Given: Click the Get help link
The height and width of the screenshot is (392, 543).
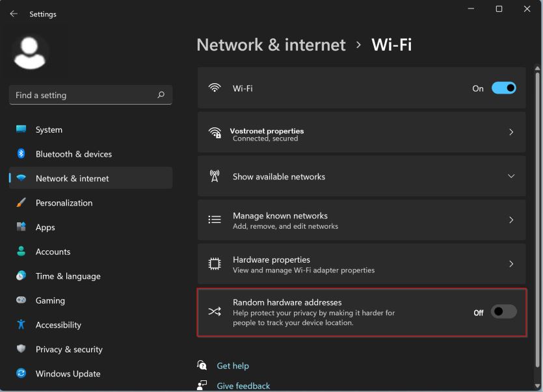Looking at the screenshot, I should [x=233, y=366].
